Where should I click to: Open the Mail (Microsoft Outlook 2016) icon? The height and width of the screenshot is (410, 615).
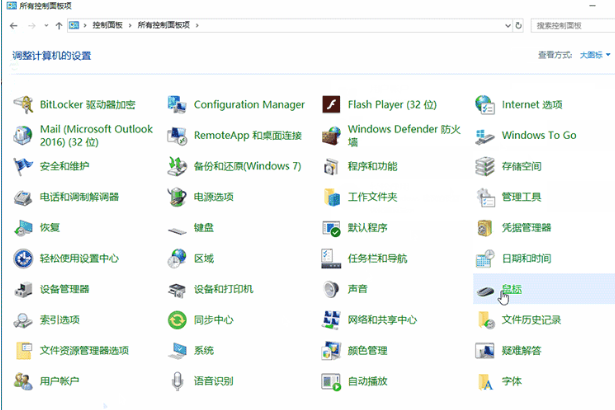[23, 135]
